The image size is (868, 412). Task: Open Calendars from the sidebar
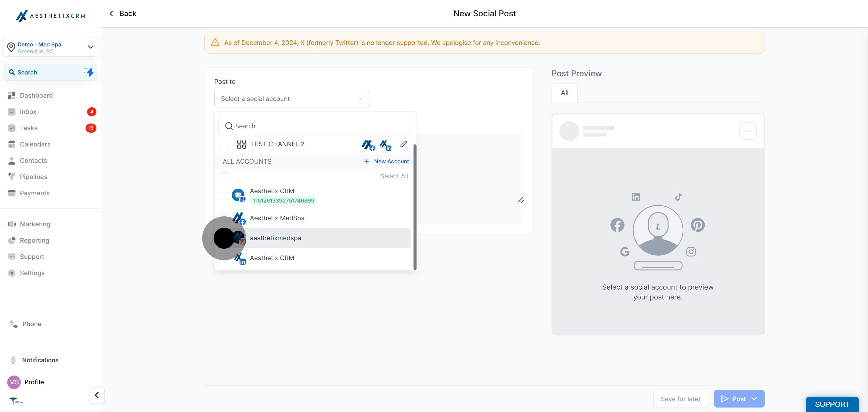coord(35,144)
